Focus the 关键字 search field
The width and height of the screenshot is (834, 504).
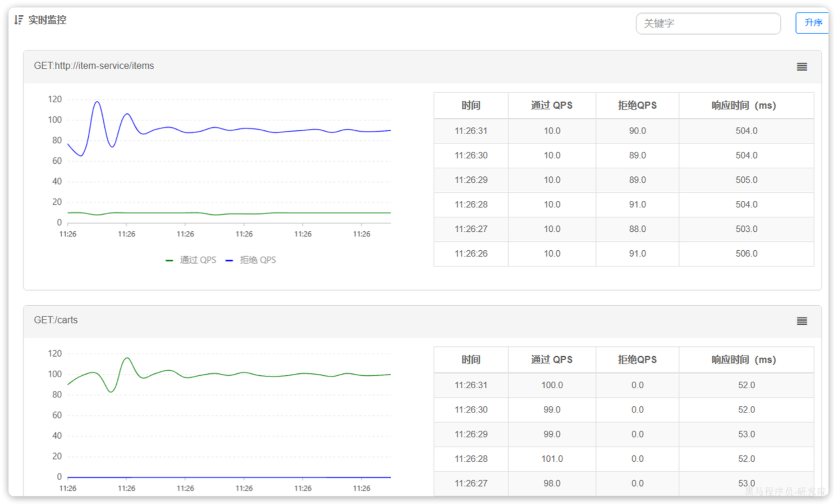tap(708, 23)
